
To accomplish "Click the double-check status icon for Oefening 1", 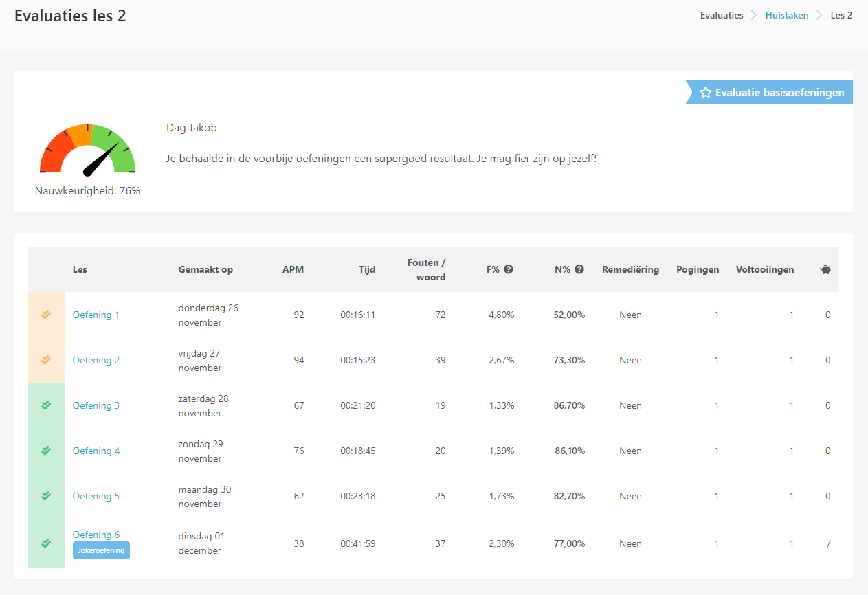I will tap(46, 315).
